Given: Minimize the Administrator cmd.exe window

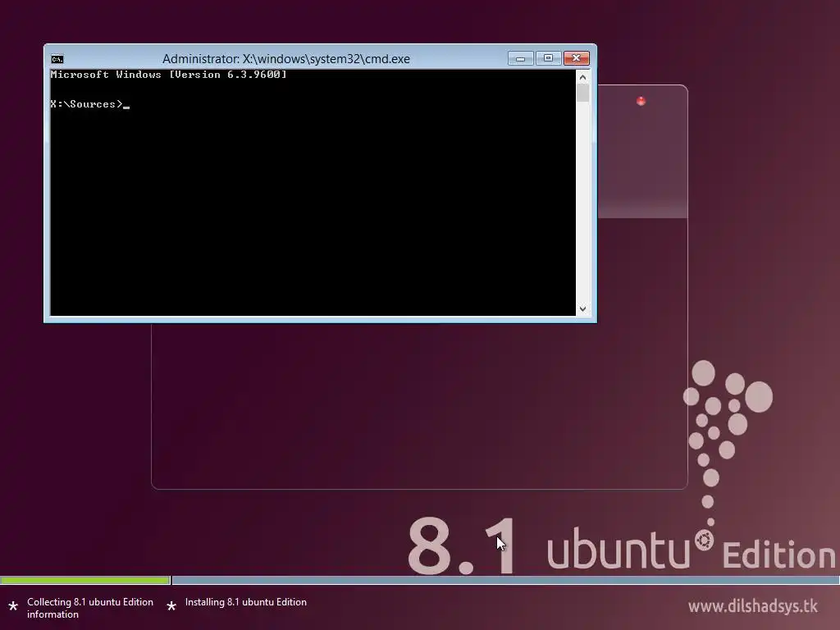Looking at the screenshot, I should (520, 58).
